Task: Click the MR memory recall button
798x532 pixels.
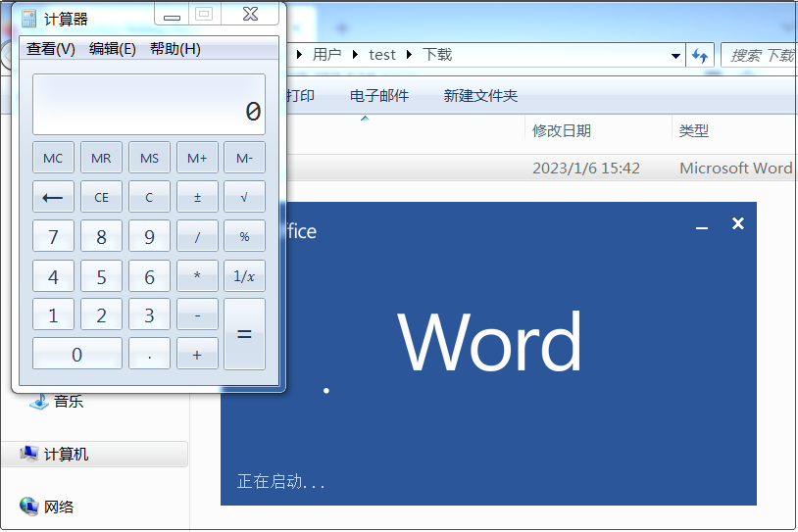Action: click(x=101, y=158)
